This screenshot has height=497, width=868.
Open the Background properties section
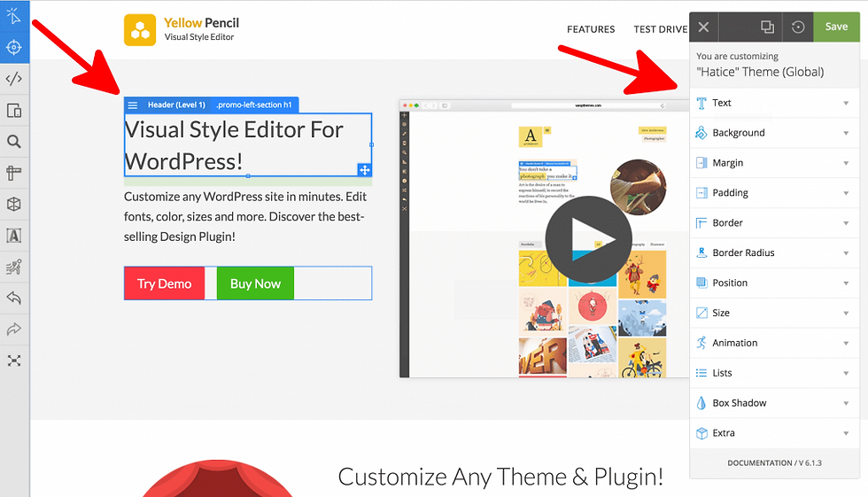point(774,133)
